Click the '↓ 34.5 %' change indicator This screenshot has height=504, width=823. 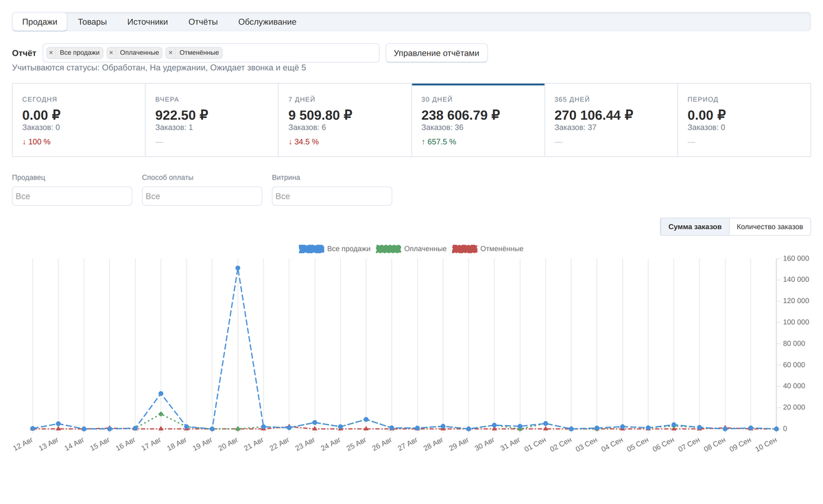click(x=304, y=142)
